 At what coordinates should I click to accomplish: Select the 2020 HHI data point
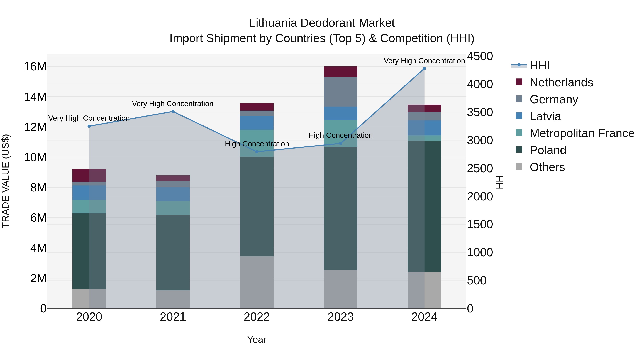point(89,126)
